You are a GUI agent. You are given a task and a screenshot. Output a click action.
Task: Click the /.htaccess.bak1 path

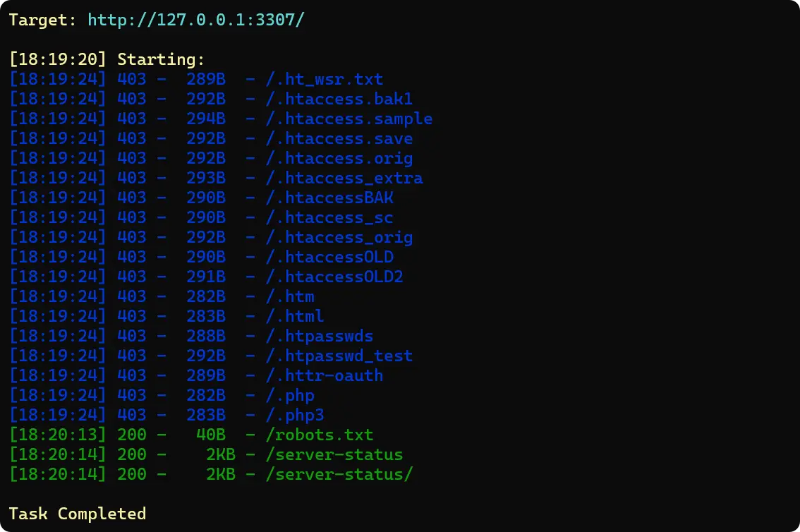339,99
